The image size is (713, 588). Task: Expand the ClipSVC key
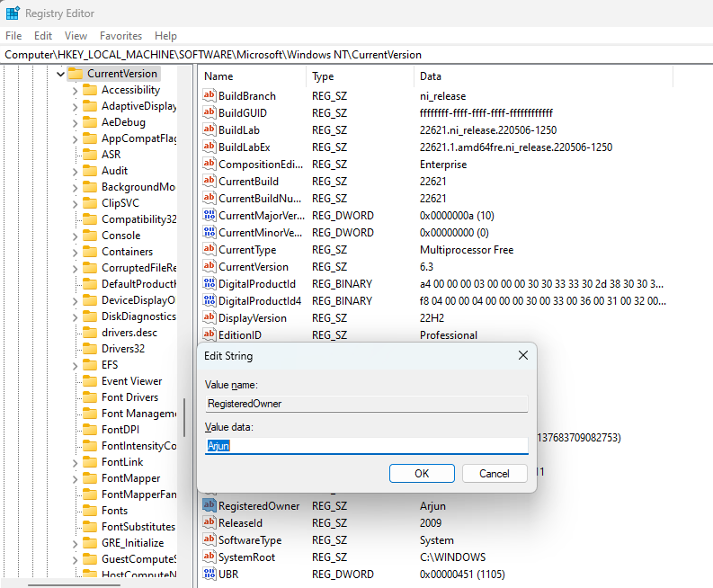pyautogui.click(x=75, y=204)
